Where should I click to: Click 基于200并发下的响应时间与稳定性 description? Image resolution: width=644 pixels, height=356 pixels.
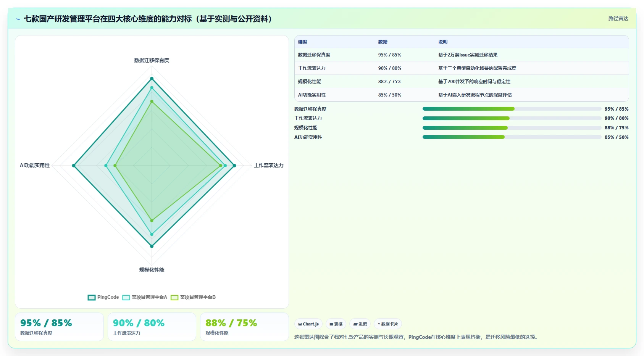pos(474,82)
